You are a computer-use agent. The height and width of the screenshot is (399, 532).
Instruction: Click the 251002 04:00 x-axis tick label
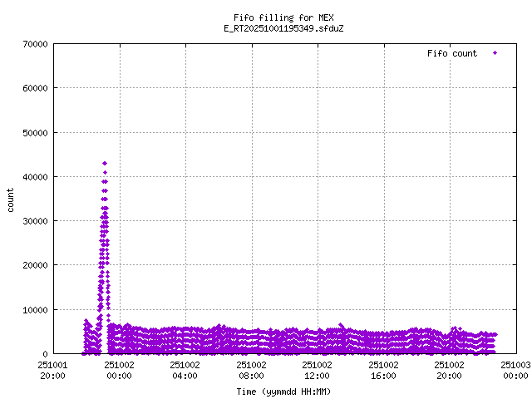[185, 369]
